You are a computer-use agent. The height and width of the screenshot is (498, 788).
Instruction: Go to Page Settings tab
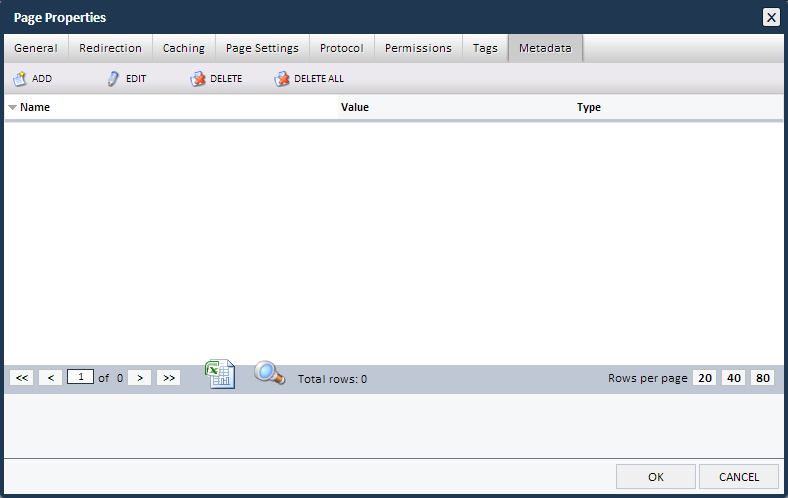coord(262,48)
